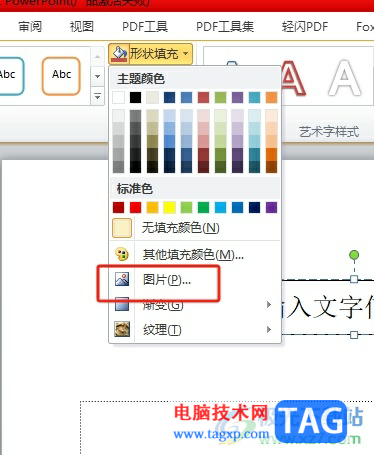
Task: Apply the red outlined WordArt A style
Action: [293, 77]
